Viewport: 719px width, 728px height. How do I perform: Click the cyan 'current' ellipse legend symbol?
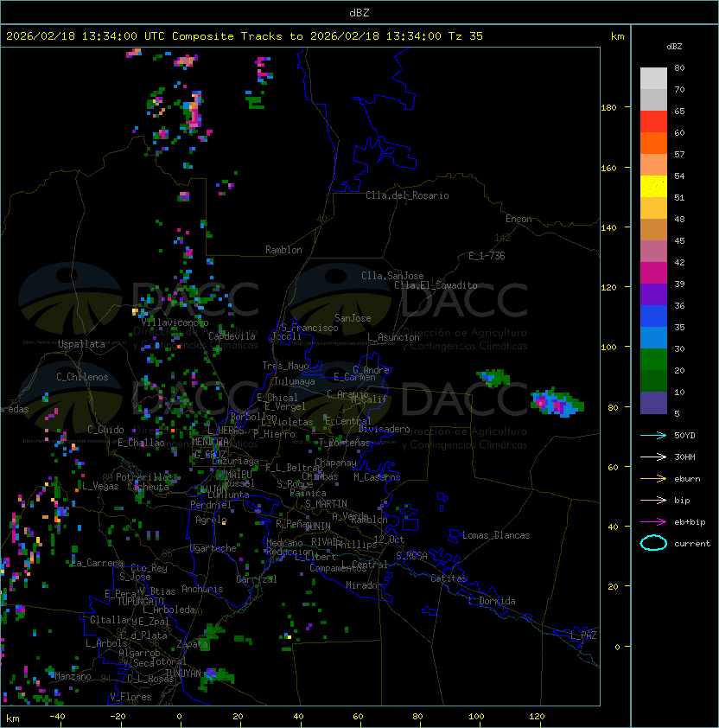click(x=653, y=543)
